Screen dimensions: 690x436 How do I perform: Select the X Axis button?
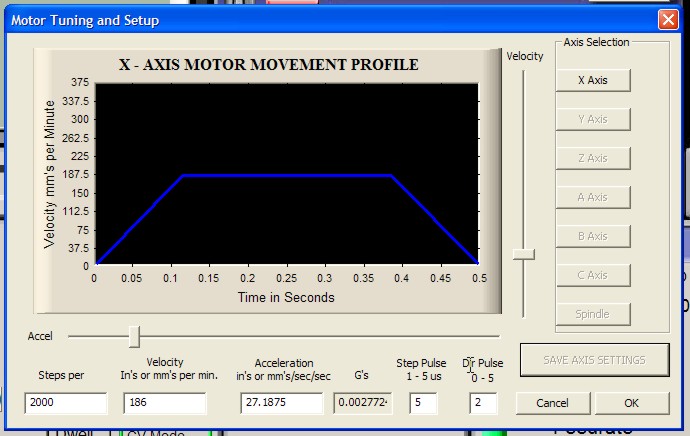(593, 80)
